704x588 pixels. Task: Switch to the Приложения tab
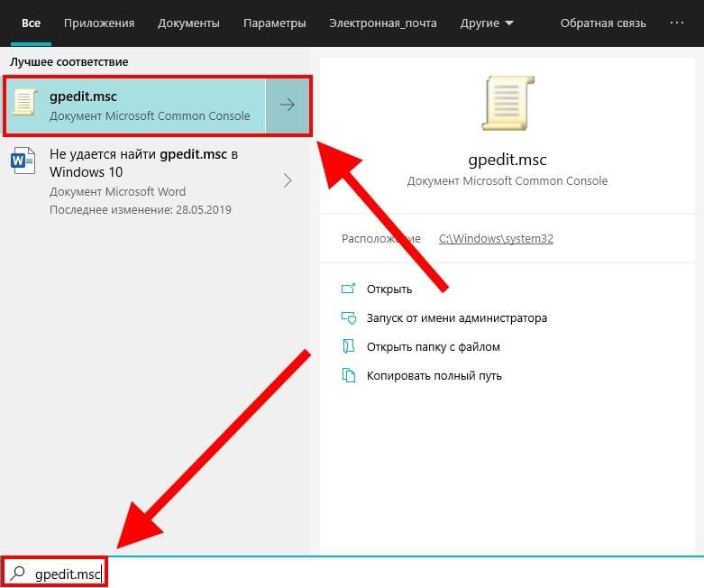(x=99, y=23)
